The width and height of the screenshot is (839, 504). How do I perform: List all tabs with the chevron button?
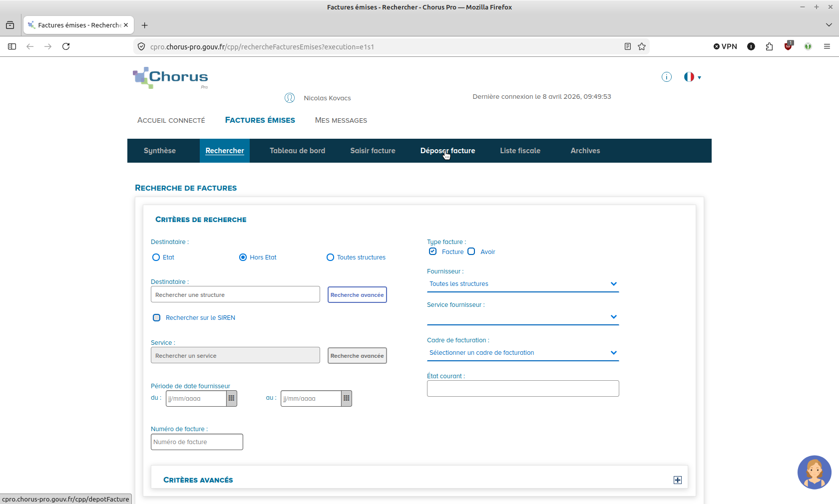(829, 25)
